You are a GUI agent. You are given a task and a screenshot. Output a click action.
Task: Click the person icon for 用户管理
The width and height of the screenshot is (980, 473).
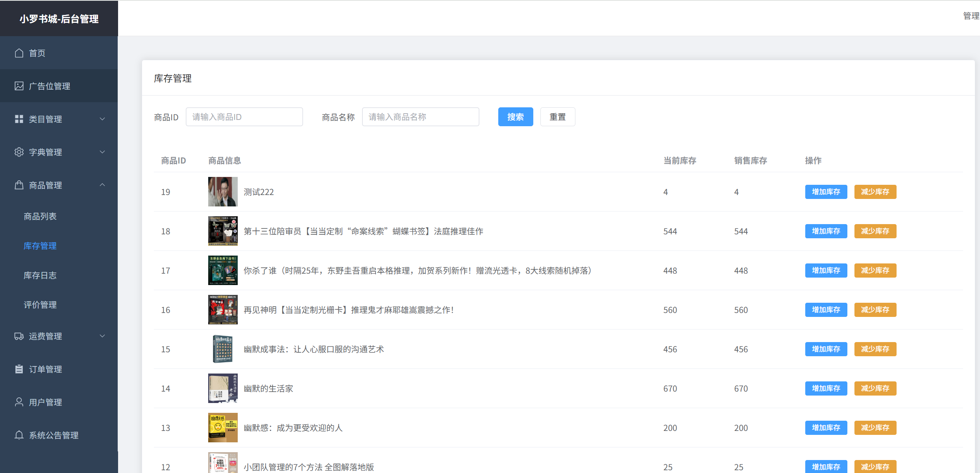point(19,402)
